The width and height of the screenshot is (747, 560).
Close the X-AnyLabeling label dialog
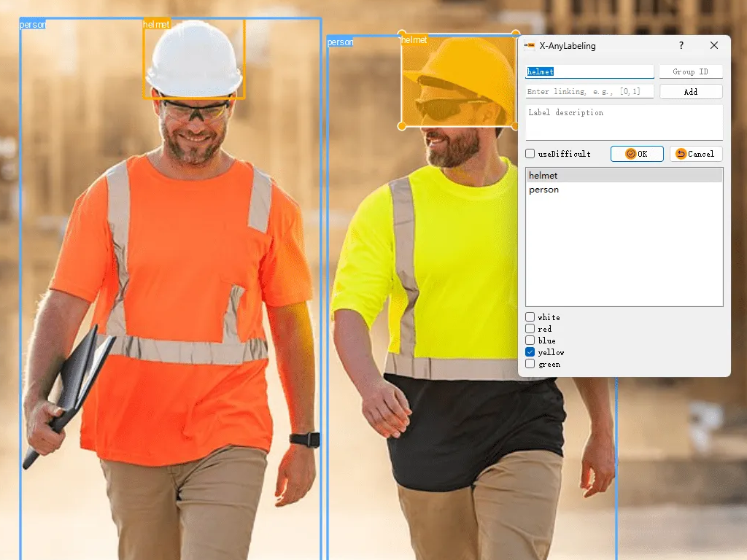(714, 46)
